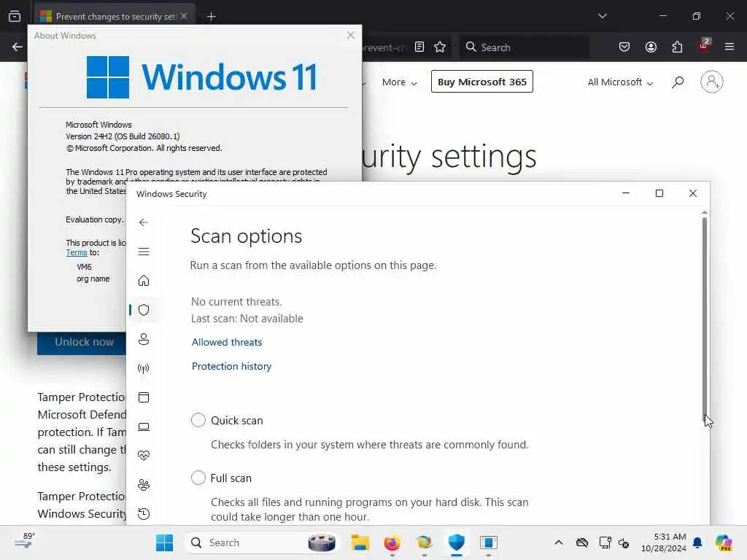747x560 pixels.
Task: Toggle reader view in address bar
Action: [419, 47]
